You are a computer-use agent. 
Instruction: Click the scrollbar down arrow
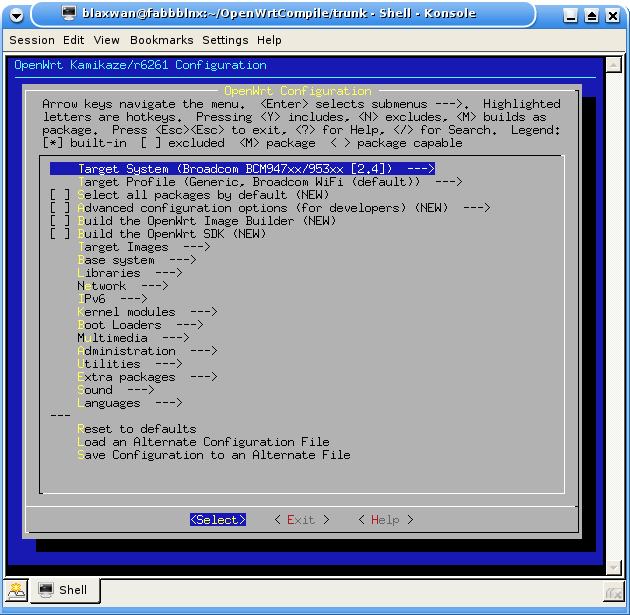pyautogui.click(x=615, y=570)
